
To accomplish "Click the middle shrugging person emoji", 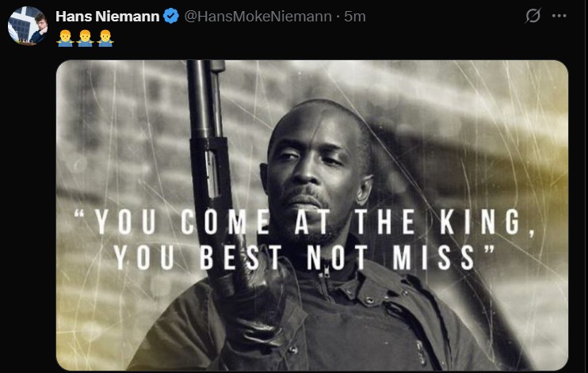I will (x=85, y=38).
